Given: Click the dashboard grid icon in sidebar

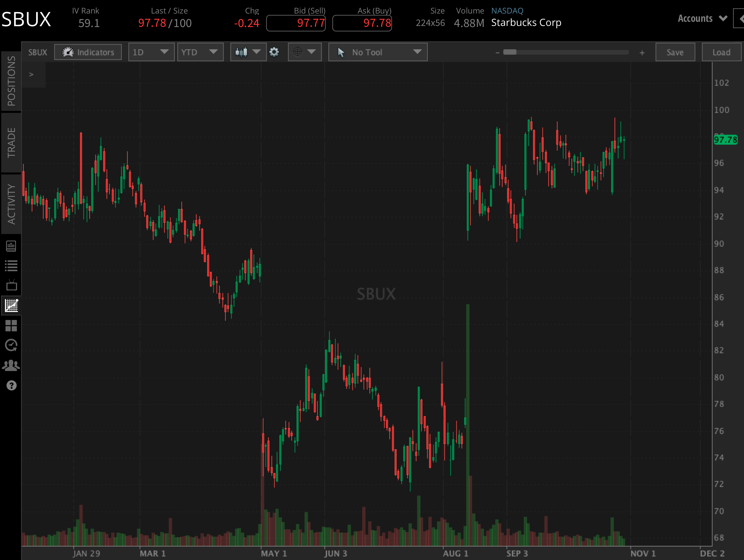Looking at the screenshot, I should coord(11,325).
